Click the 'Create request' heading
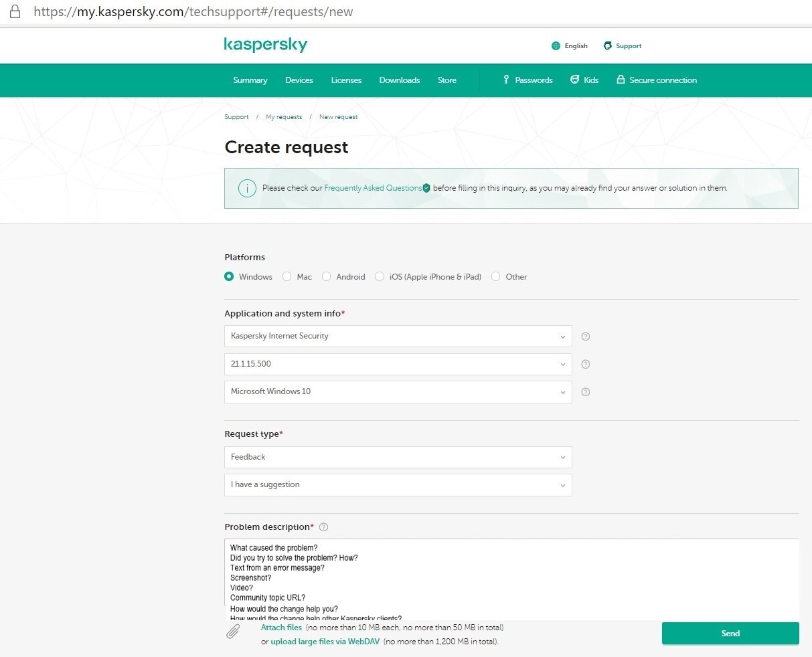This screenshot has width=812, height=657. click(287, 147)
